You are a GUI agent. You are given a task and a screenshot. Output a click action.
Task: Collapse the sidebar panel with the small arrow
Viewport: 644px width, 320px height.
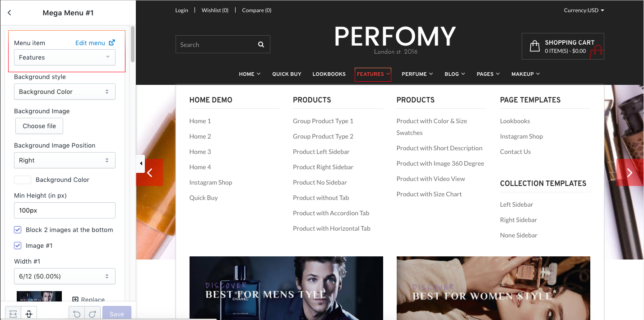pos(141,163)
